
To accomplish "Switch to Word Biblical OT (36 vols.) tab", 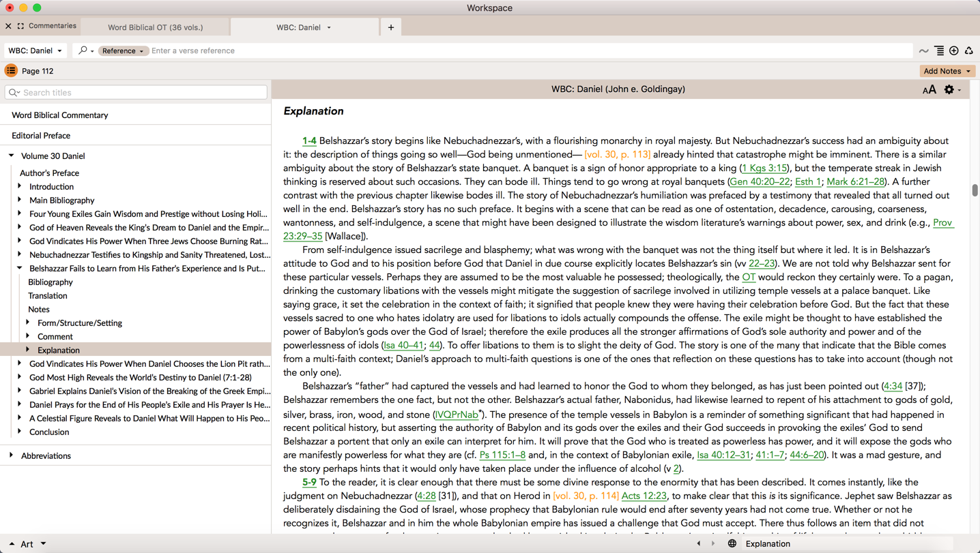I will pos(155,27).
